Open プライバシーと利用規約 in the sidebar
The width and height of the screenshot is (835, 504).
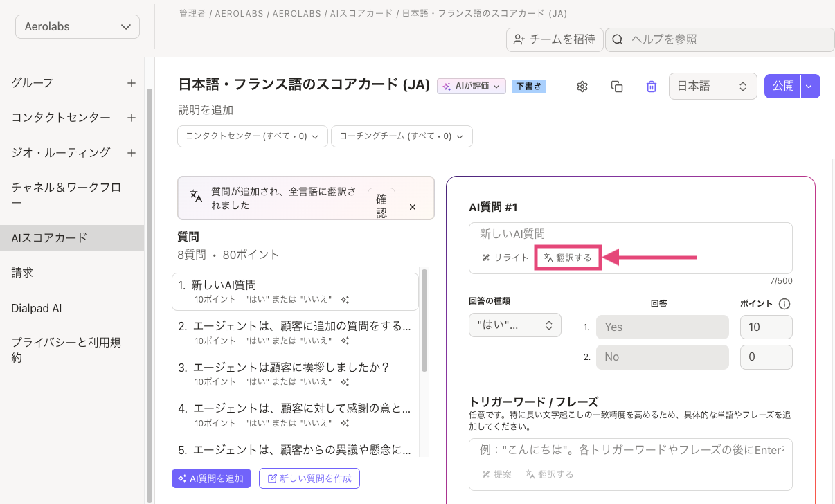click(x=66, y=350)
